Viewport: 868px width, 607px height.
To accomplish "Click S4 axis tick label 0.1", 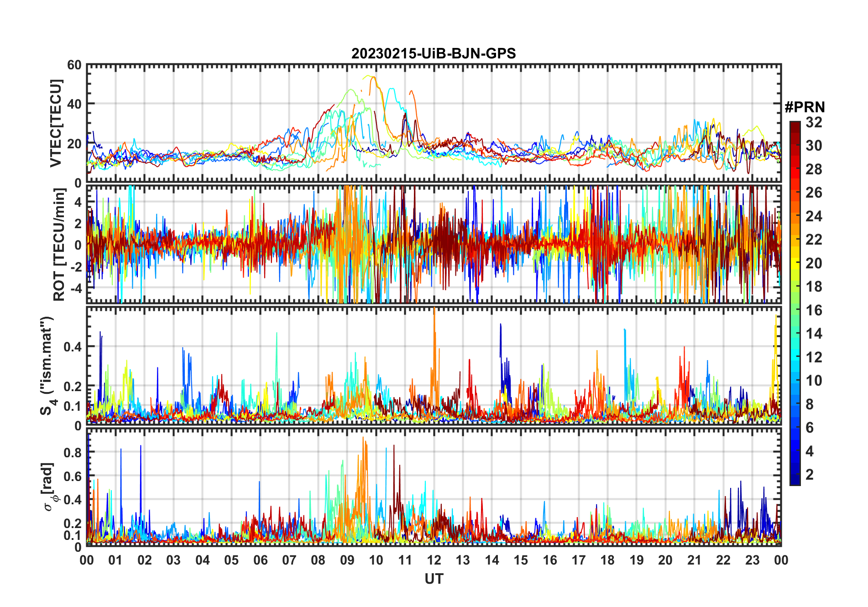I will 73,406.
